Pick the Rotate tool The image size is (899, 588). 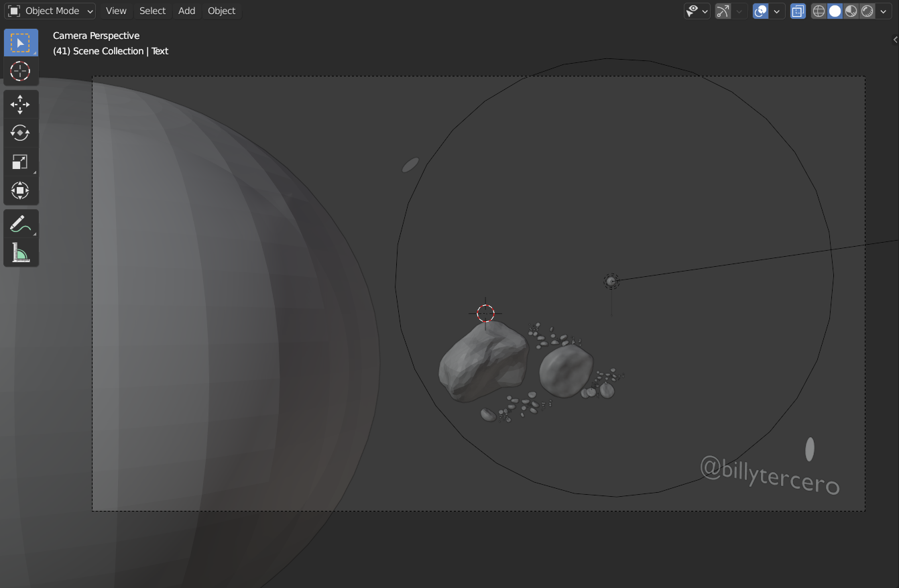click(21, 133)
